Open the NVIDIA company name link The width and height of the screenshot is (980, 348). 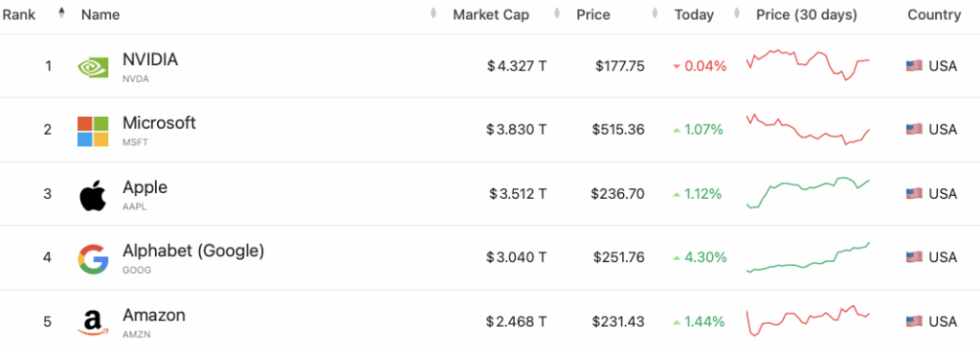[150, 59]
